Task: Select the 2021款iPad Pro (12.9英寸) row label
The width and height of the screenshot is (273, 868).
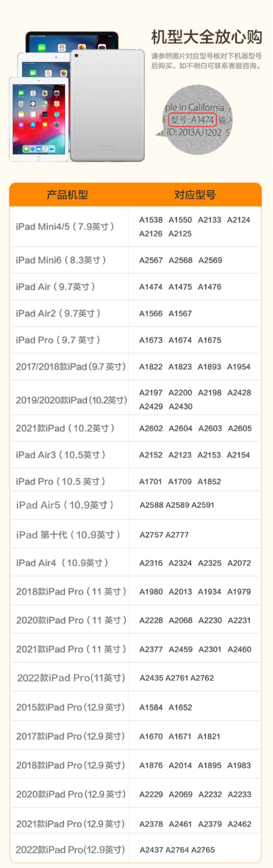Action: [70, 824]
